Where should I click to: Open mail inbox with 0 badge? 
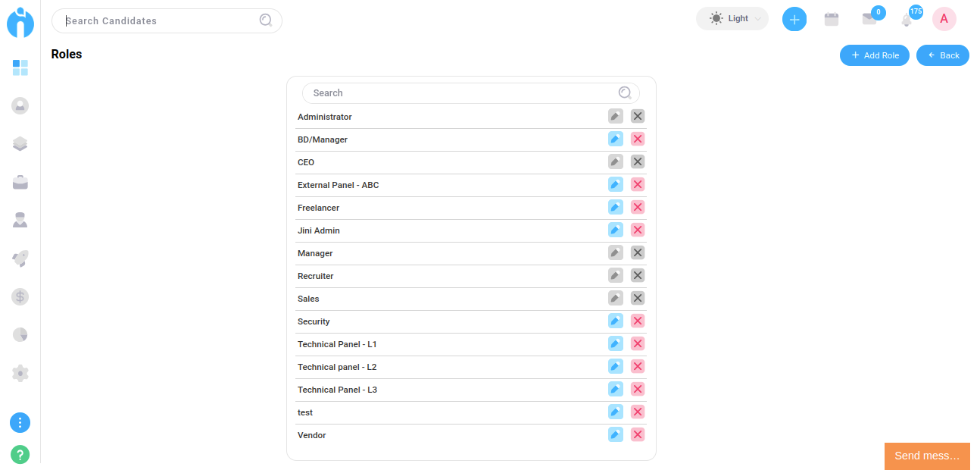pos(869,19)
